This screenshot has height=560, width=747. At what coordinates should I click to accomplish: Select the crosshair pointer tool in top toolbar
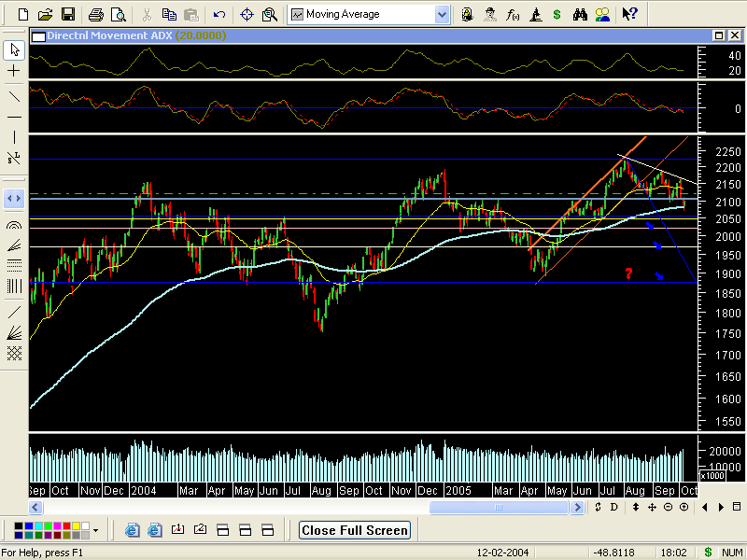[247, 14]
